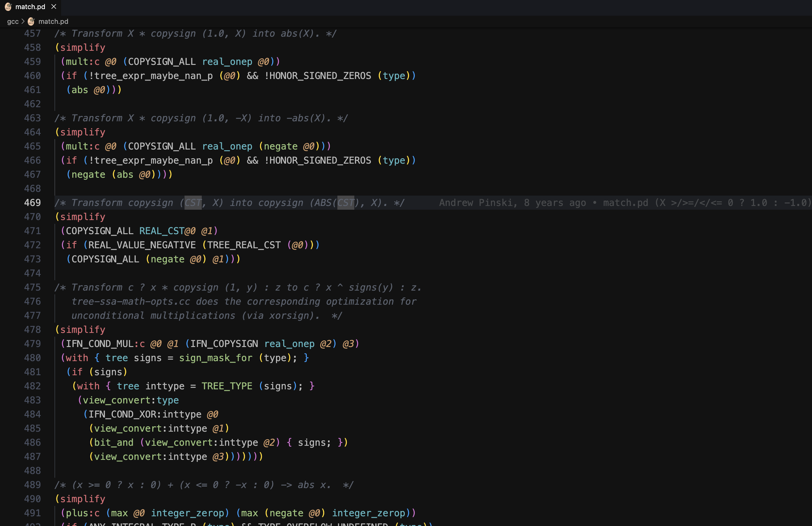Select the match.pd editor tab
This screenshot has height=526, width=812.
pyautogui.click(x=30, y=7)
